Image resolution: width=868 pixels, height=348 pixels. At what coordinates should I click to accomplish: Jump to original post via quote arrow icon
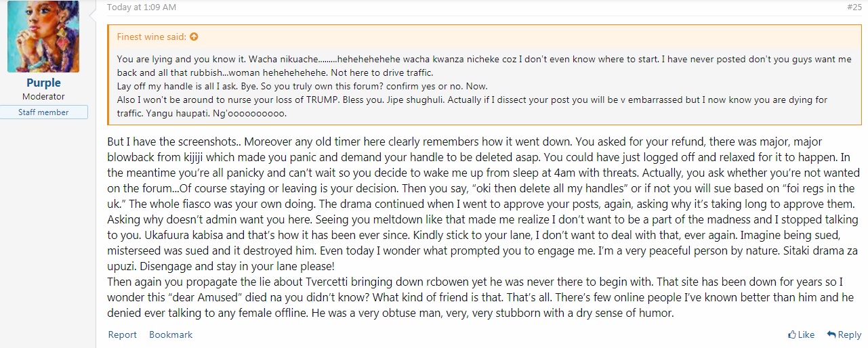point(194,37)
